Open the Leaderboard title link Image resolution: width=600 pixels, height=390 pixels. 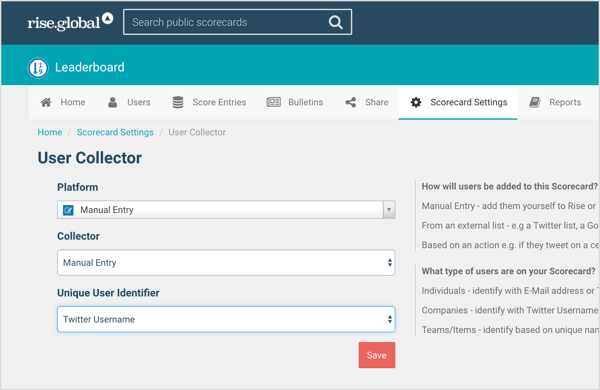(x=90, y=67)
